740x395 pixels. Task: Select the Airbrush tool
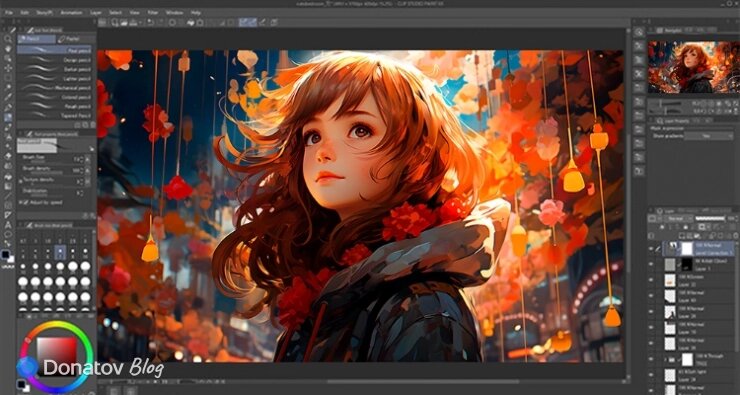[x=8, y=137]
